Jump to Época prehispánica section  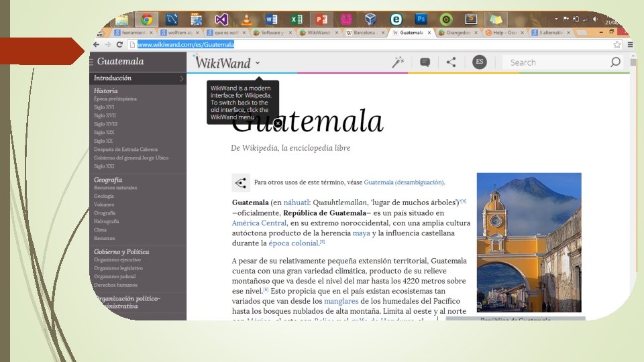click(x=115, y=99)
